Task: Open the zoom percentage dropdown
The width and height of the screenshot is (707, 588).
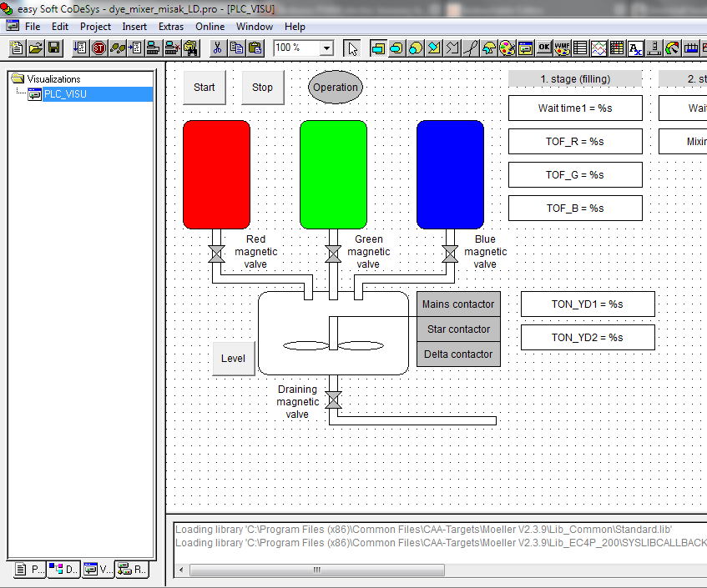Action: tap(326, 48)
